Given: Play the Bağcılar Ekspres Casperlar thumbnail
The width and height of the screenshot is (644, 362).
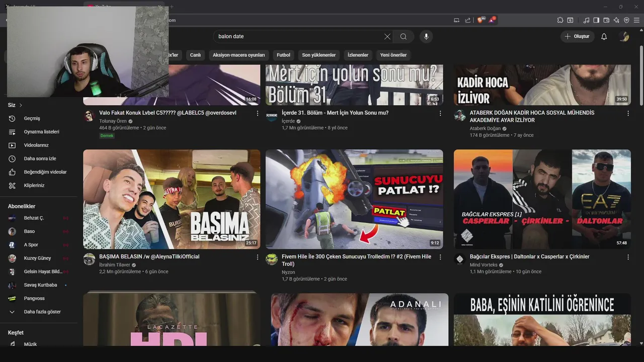Looking at the screenshot, I should point(542,199).
